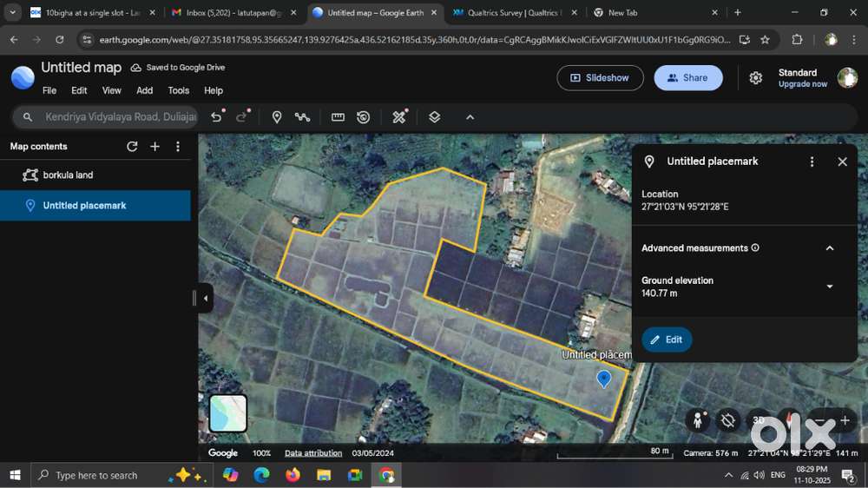The width and height of the screenshot is (868, 488).
Task: Click the undo arrow in toolbar
Action: [217, 117]
